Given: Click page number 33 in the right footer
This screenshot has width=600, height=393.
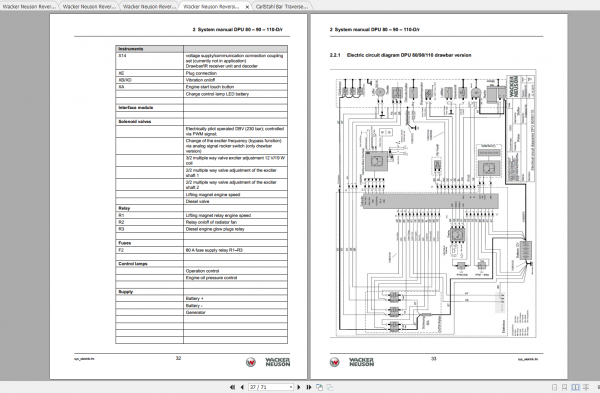Looking at the screenshot, I should pyautogui.click(x=434, y=359).
